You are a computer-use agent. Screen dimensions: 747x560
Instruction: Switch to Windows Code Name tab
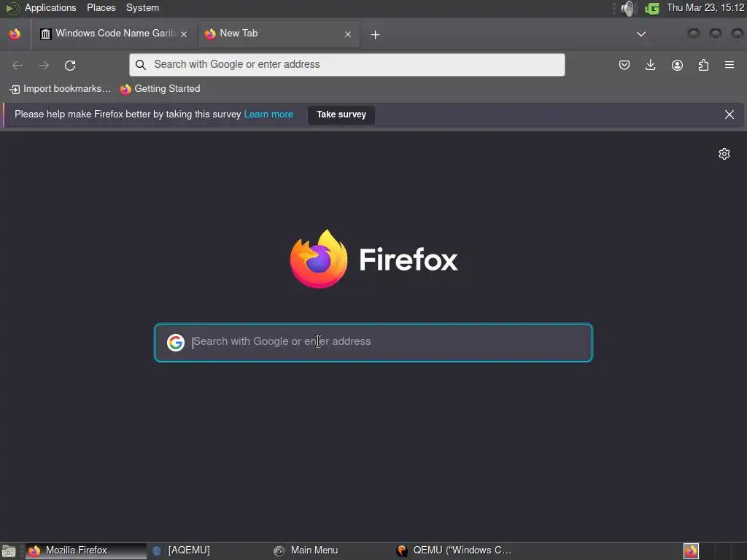click(113, 34)
